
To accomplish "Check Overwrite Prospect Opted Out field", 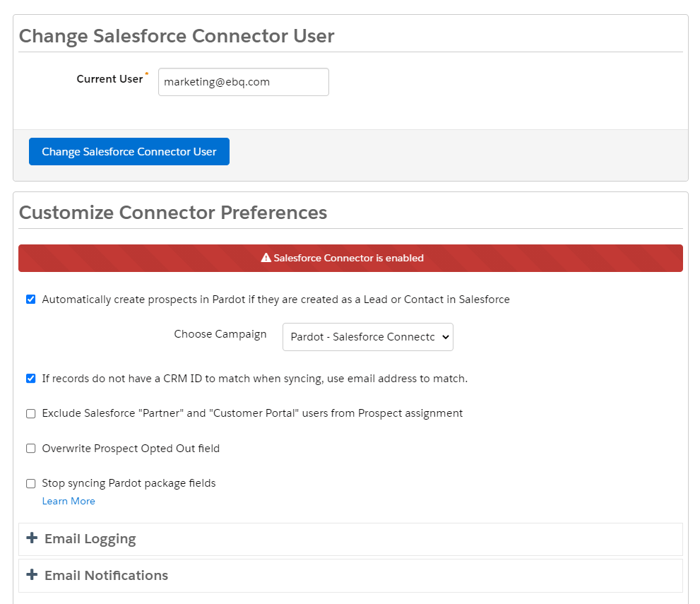I will pyautogui.click(x=31, y=448).
